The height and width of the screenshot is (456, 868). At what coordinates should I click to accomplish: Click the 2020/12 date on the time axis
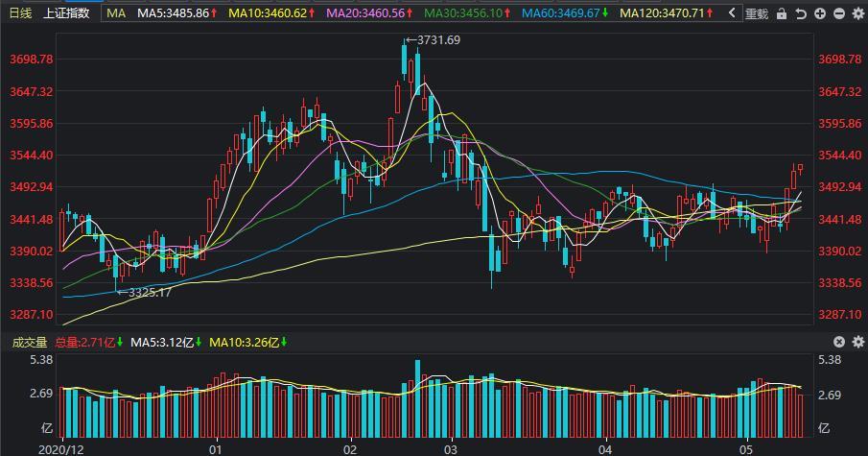click(x=61, y=448)
